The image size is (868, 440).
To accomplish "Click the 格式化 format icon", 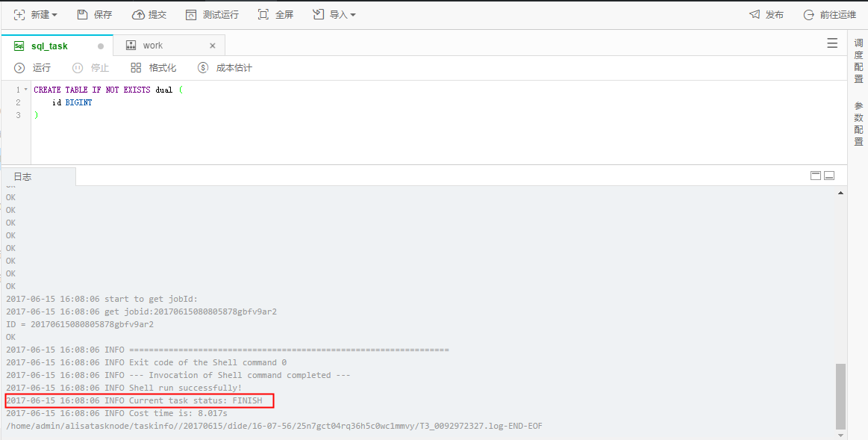I will (136, 68).
